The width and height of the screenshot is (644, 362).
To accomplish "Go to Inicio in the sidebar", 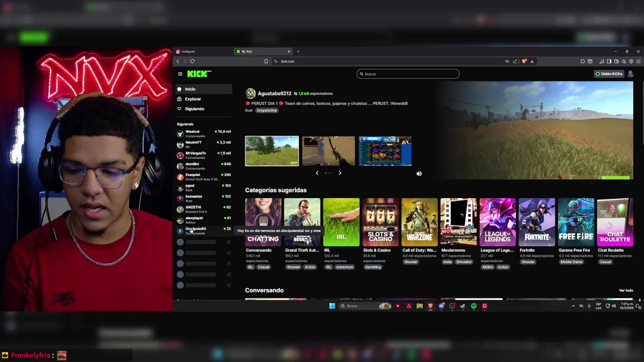I will (x=204, y=89).
